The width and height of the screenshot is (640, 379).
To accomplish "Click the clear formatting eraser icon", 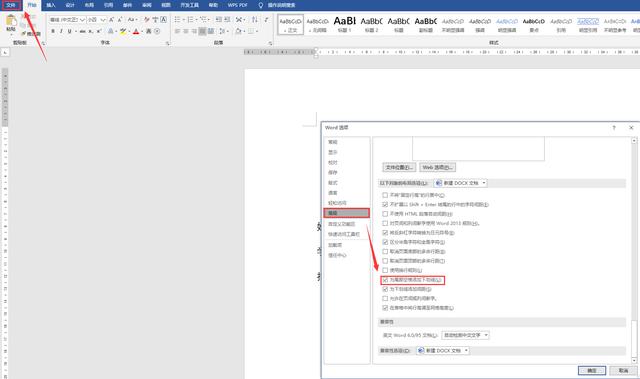I will (x=146, y=20).
